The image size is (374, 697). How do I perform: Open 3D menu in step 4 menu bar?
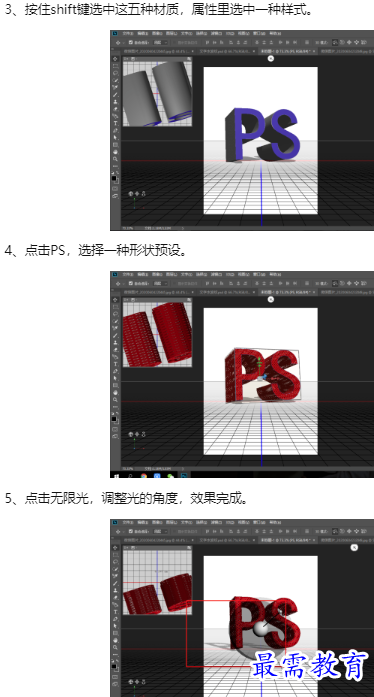point(230,274)
